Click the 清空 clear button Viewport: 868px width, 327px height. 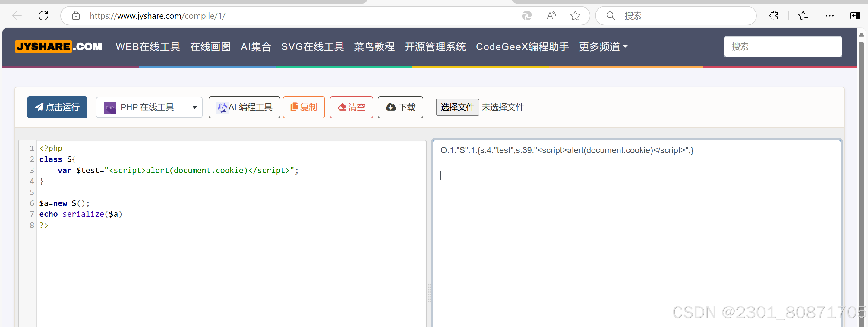[x=351, y=107]
